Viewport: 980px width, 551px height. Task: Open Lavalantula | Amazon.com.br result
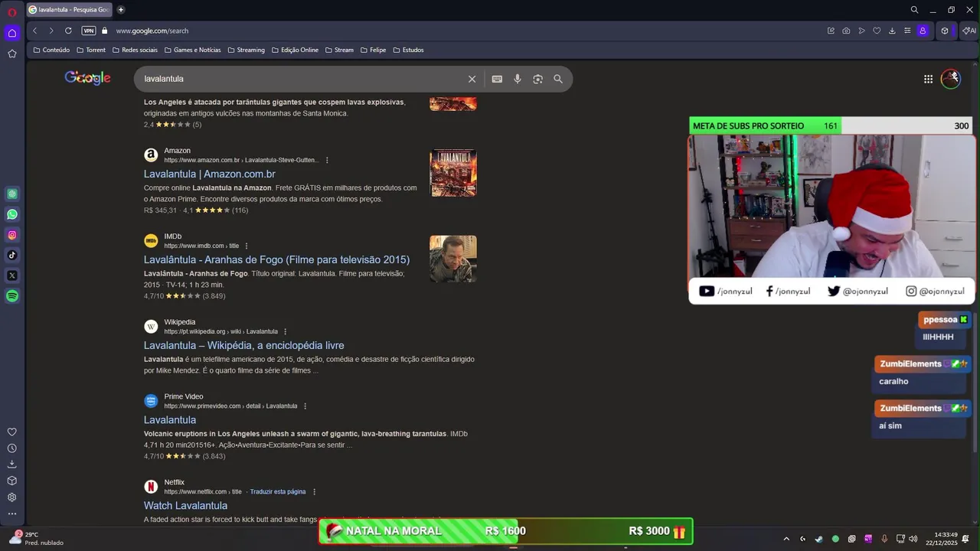pos(209,174)
